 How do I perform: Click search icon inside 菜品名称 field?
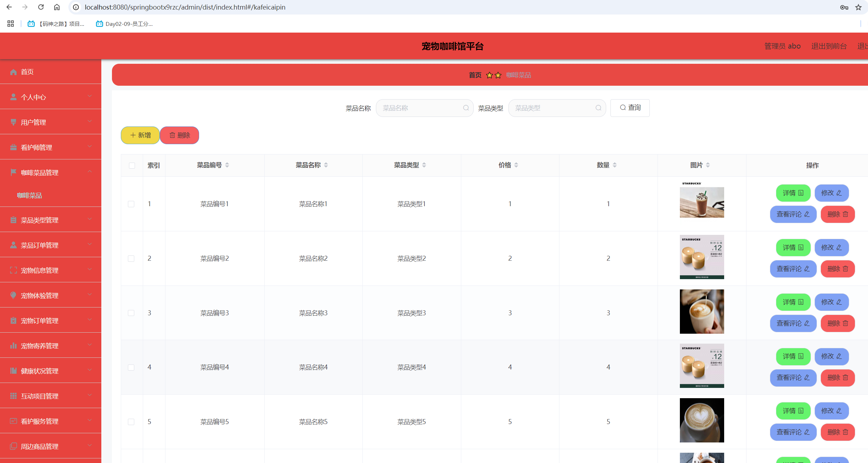coord(466,108)
